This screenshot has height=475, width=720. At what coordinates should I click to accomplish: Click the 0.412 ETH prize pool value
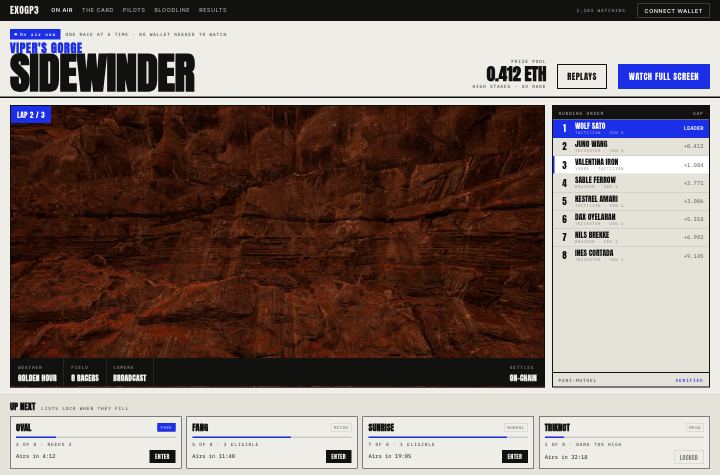coord(516,74)
